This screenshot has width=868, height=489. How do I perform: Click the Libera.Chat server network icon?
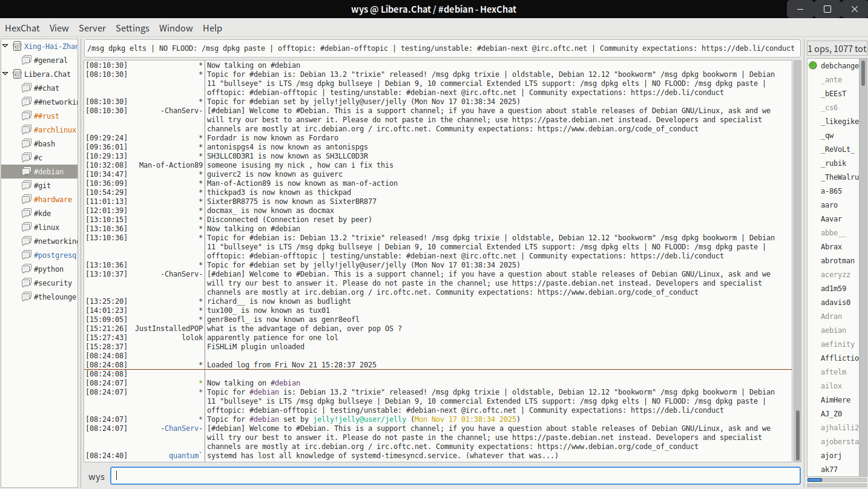tap(17, 74)
